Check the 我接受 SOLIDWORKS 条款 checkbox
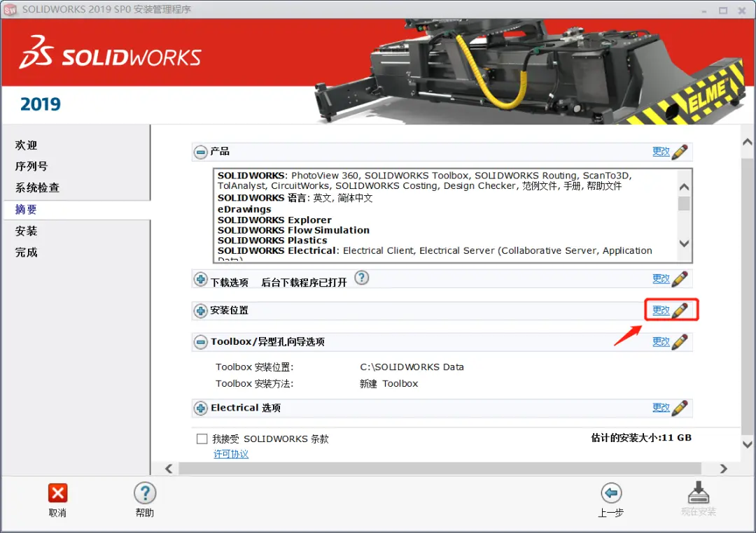Image resolution: width=756 pixels, height=533 pixels. click(202, 439)
